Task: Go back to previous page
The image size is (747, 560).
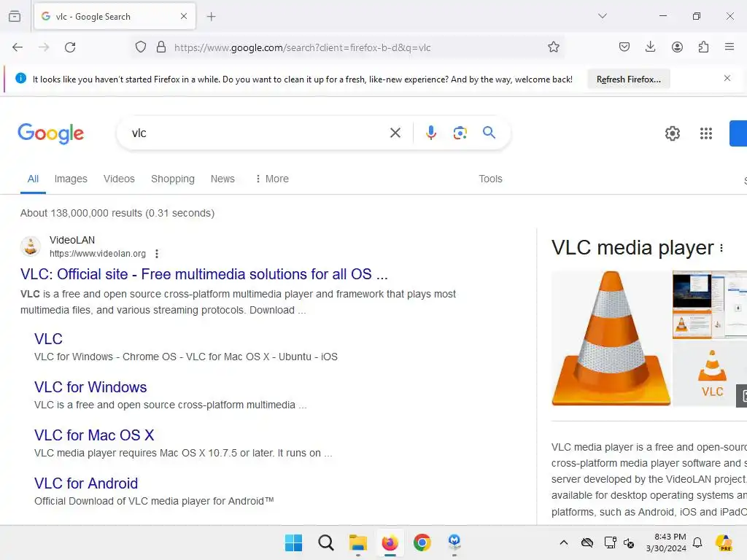Action: point(18,47)
